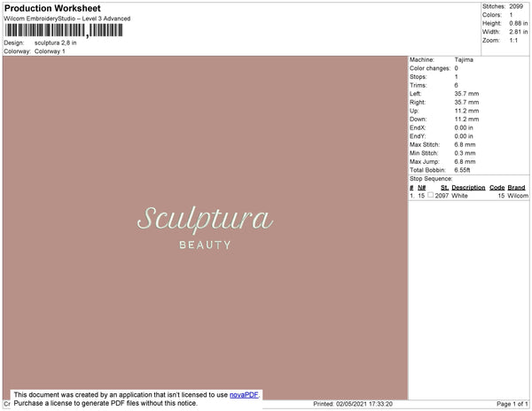Select the EndY value 0.00 in
The image size is (532, 411).
tap(464, 136)
